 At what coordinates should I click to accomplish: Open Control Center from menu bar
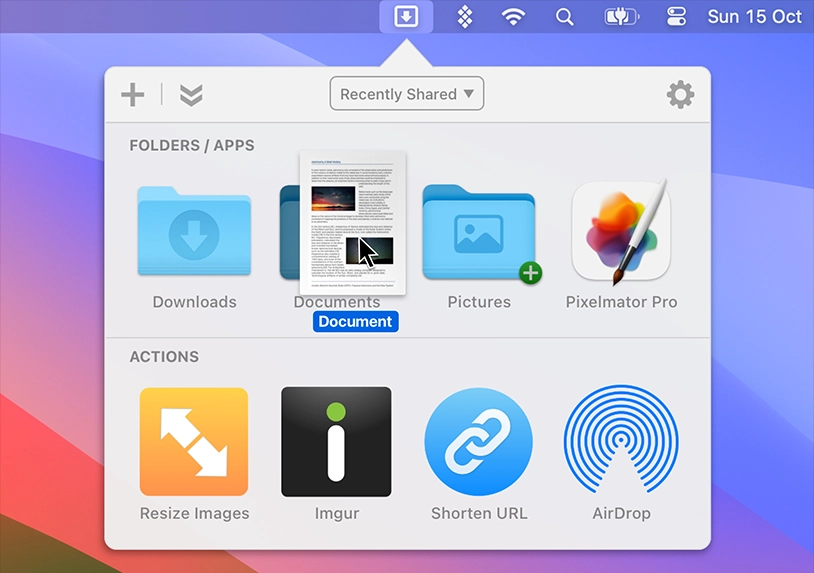click(x=676, y=17)
